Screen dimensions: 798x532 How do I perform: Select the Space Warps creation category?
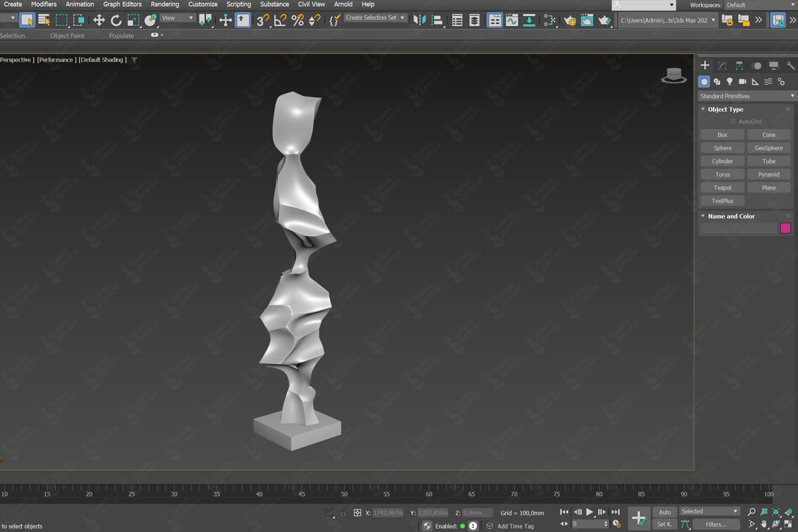(768, 82)
